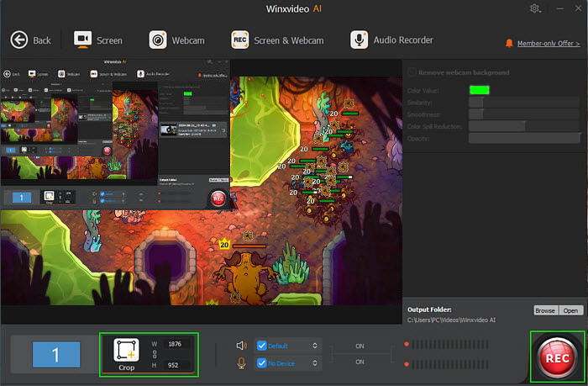Click the green Color Value swatch
Viewport: 588px width, 386px height.
[x=479, y=89]
